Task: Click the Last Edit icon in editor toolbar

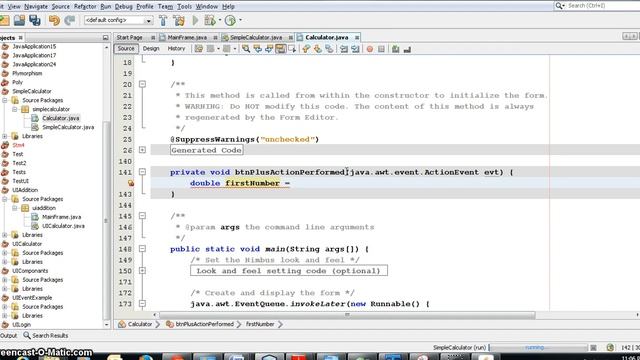Action: coord(198,49)
